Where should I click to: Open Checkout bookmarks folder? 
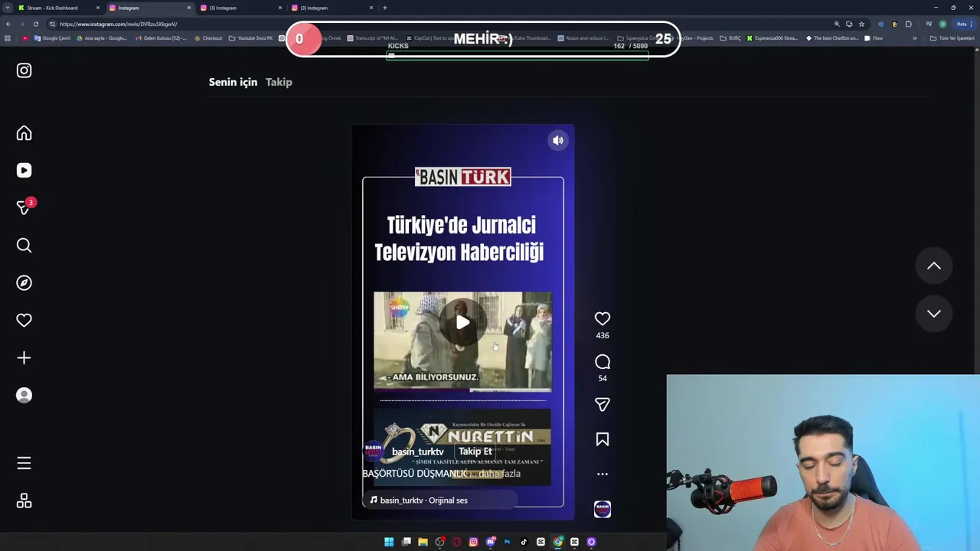[x=208, y=38]
